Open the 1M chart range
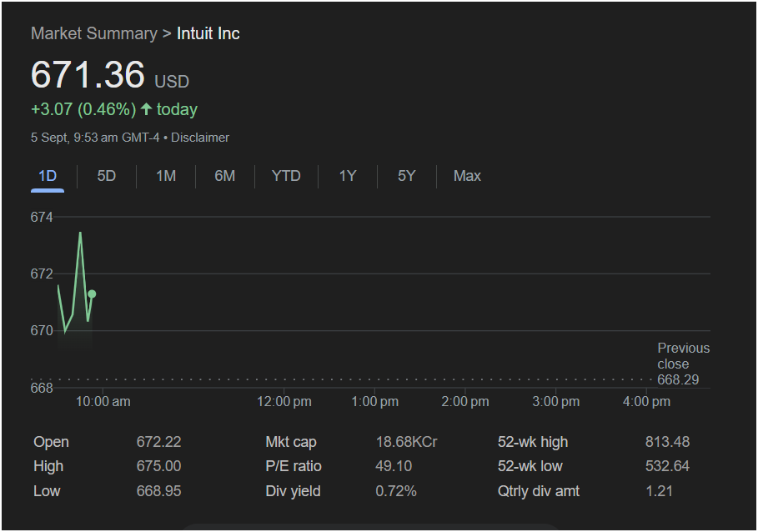 (x=166, y=176)
